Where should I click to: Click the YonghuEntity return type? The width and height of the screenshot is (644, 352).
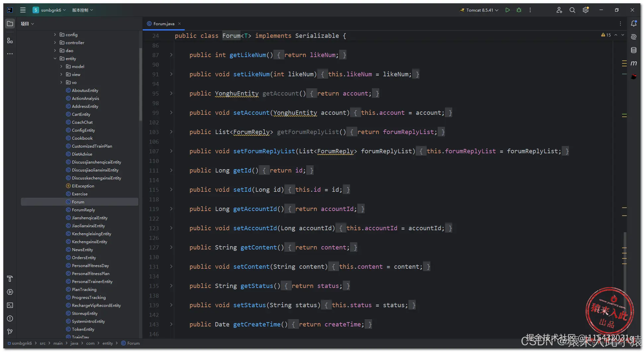(237, 94)
